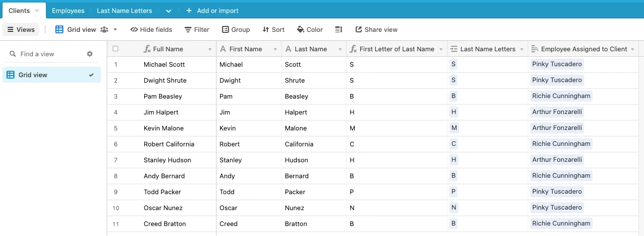Toggle the Views sidebar button

click(20, 29)
